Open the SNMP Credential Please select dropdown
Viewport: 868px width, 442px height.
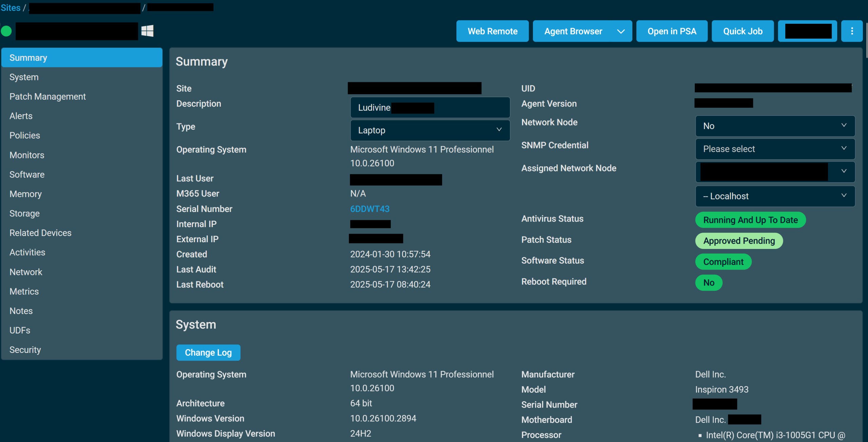[775, 149]
